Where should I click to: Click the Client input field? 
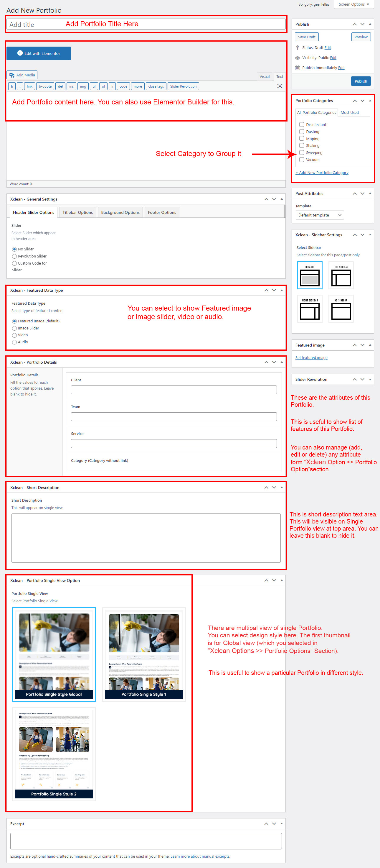point(174,390)
